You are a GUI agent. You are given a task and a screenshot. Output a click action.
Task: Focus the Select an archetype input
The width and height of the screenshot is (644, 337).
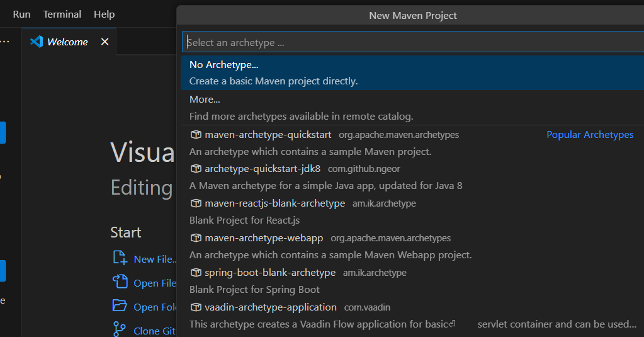tap(412, 43)
